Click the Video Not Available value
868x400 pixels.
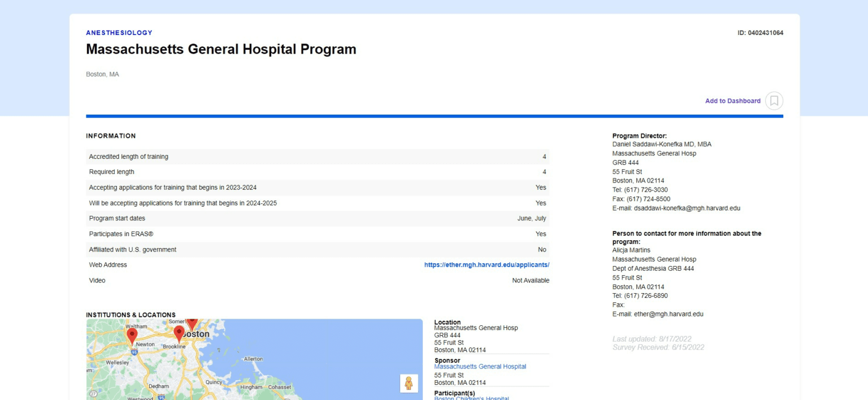click(x=531, y=281)
